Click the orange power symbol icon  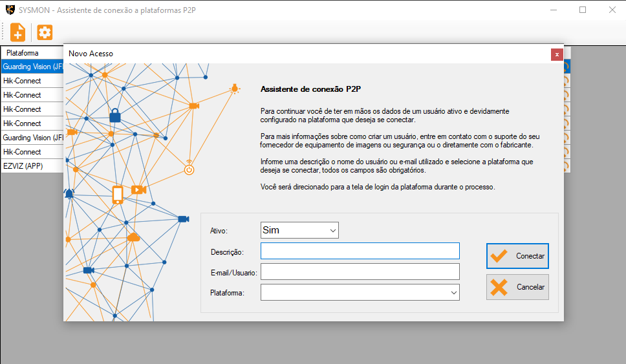point(189,169)
